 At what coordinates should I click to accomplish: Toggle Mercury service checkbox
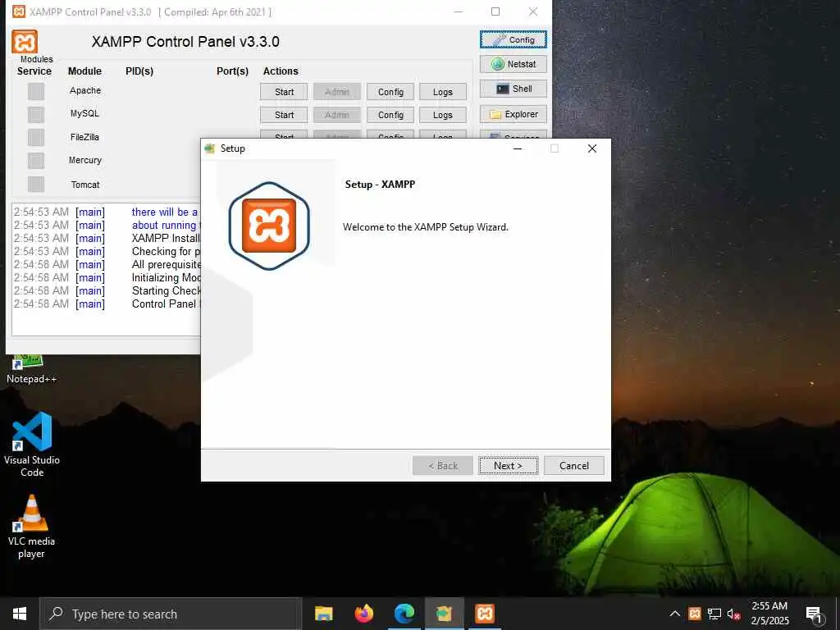(x=36, y=160)
